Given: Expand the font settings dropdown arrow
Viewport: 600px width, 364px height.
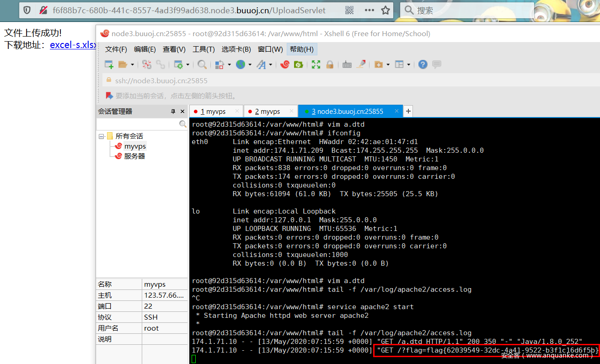Looking at the screenshot, I should [271, 65].
